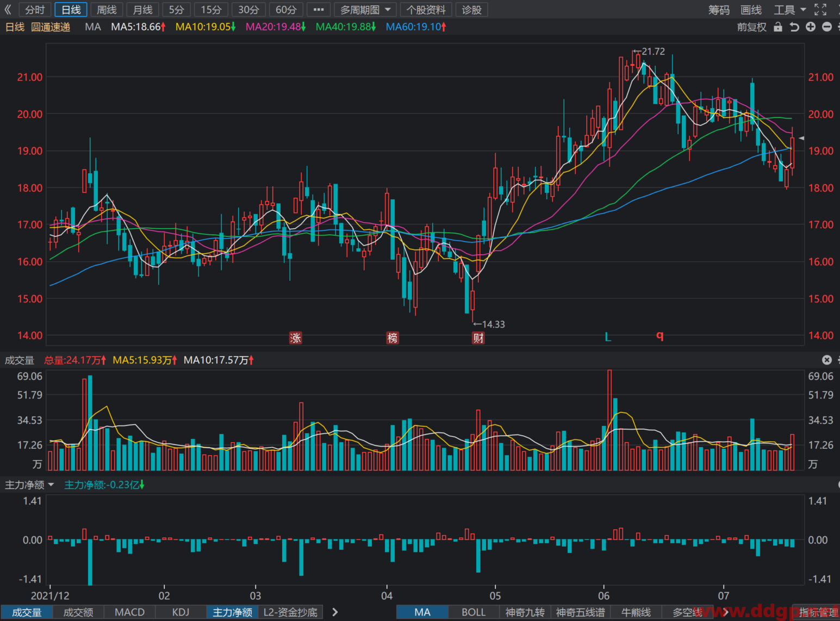Image resolution: width=840 pixels, height=621 pixels.
Task: Toggle 前复权 price adjustment mode
Action: pos(751,27)
